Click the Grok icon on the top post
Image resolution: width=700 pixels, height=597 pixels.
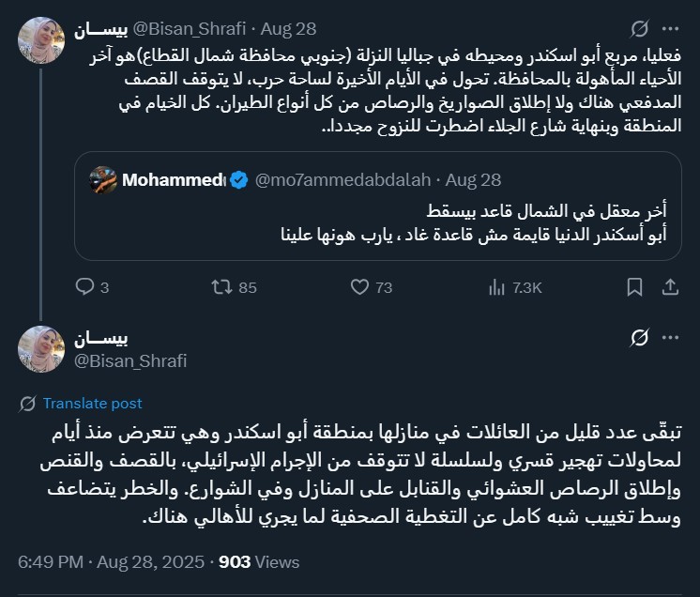639,29
